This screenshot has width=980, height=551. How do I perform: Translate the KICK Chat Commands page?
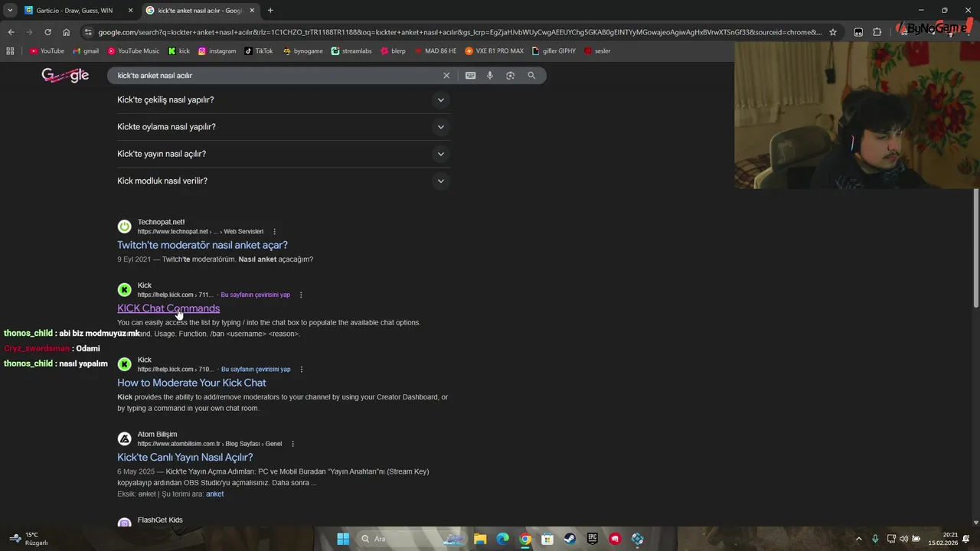click(255, 295)
